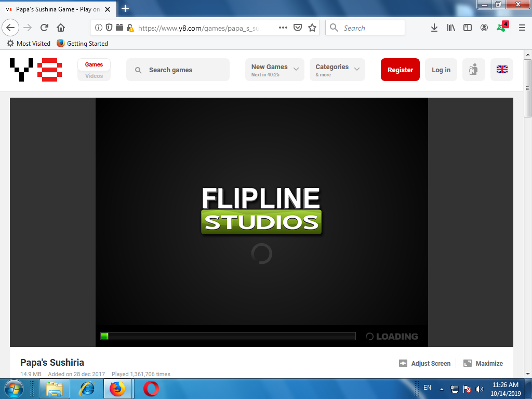Save page to Pocket
Viewport: 532px width, 399px height.
(298, 28)
